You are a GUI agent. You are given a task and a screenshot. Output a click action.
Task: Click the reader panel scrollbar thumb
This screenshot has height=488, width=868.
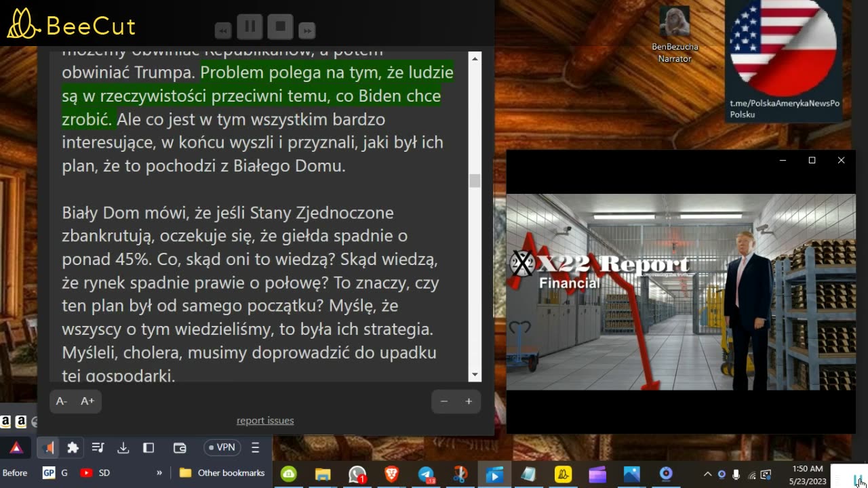click(x=475, y=180)
